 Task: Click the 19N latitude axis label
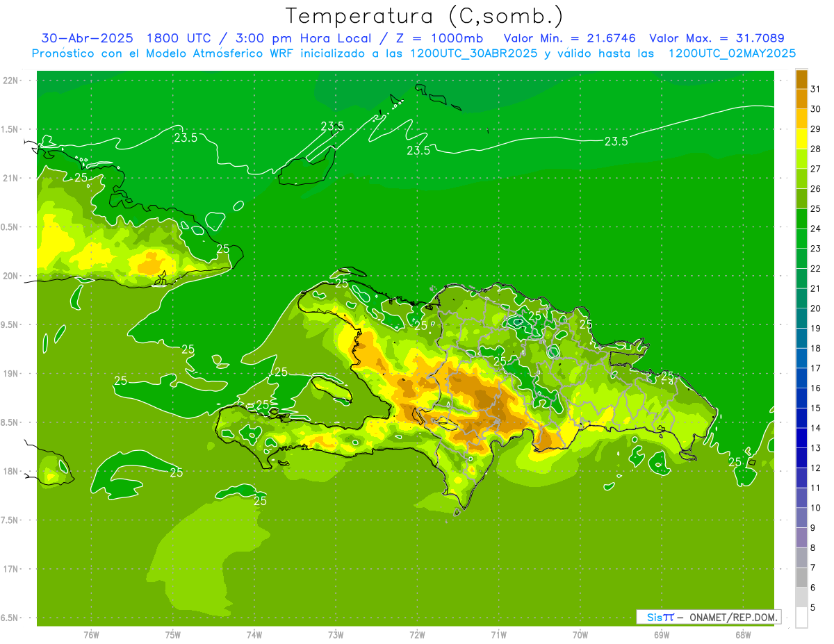[x=12, y=374]
